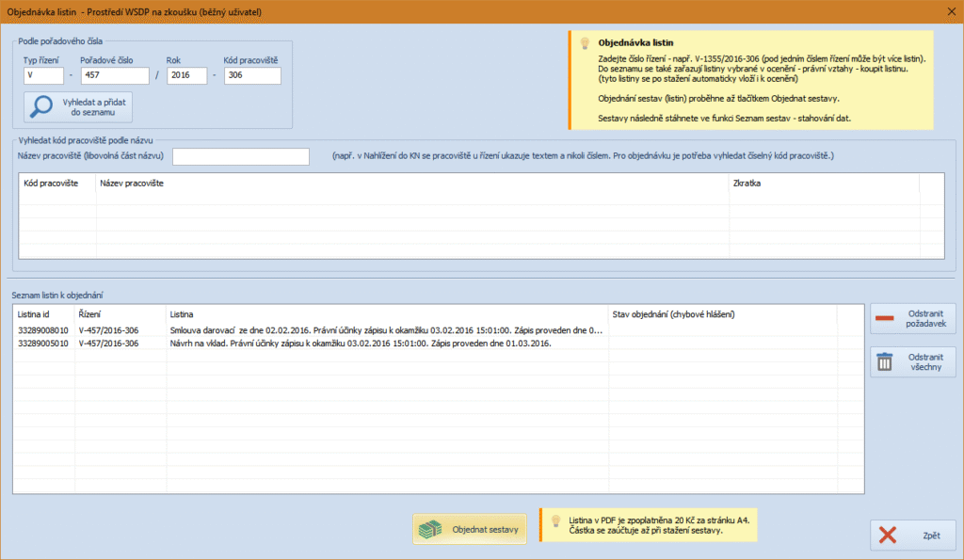Click the Odstranit požadavek button label
964x560 pixels.
coord(926,318)
